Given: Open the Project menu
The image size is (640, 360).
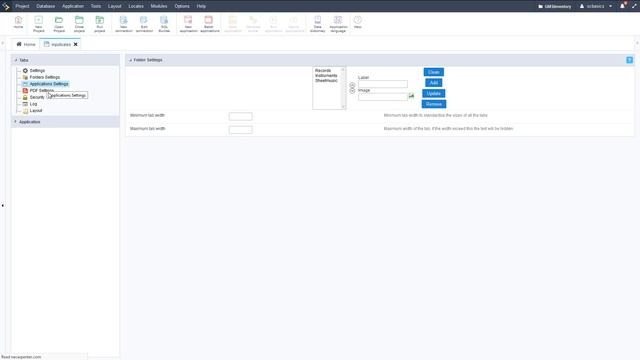Looking at the screenshot, I should coord(22,6).
